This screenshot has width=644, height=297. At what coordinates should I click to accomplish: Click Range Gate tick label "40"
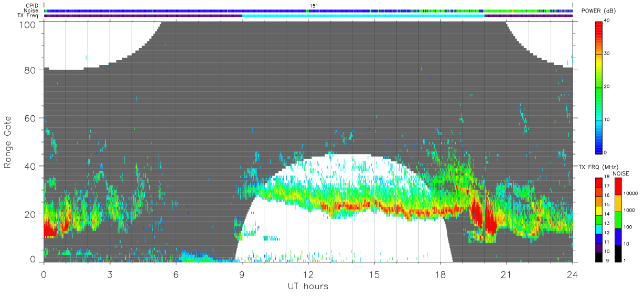pyautogui.click(x=31, y=167)
